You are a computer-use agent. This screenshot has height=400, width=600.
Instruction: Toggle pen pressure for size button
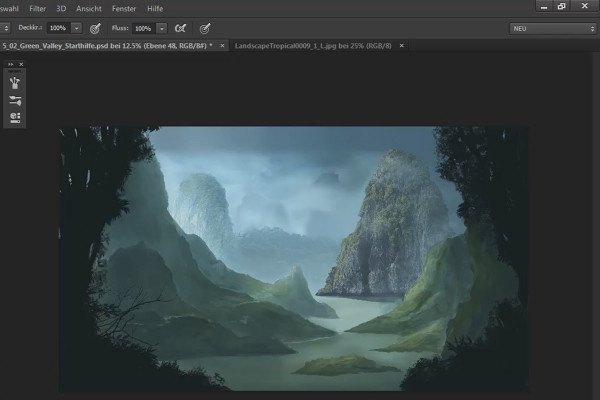(205, 28)
